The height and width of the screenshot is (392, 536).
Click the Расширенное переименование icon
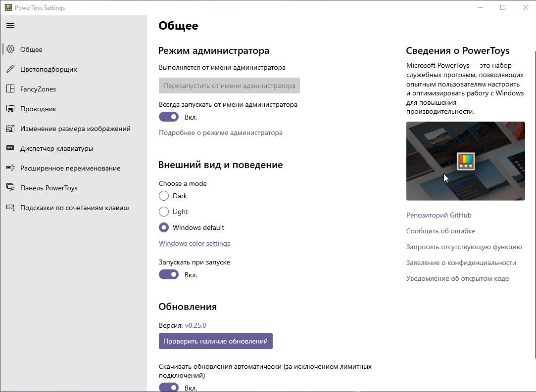[x=10, y=168]
